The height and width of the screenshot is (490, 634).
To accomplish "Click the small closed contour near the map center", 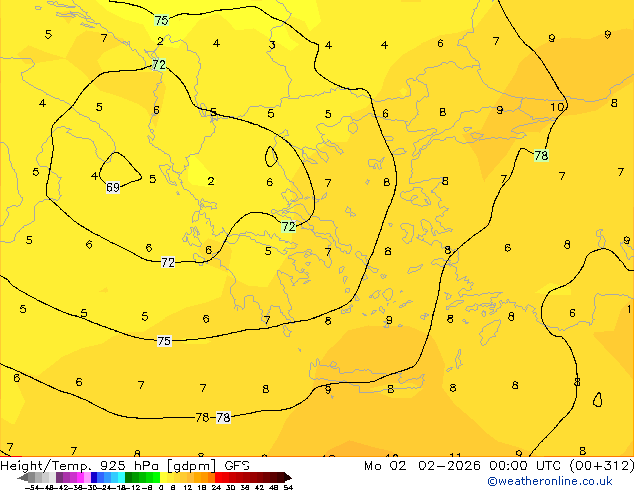I will 271,156.
